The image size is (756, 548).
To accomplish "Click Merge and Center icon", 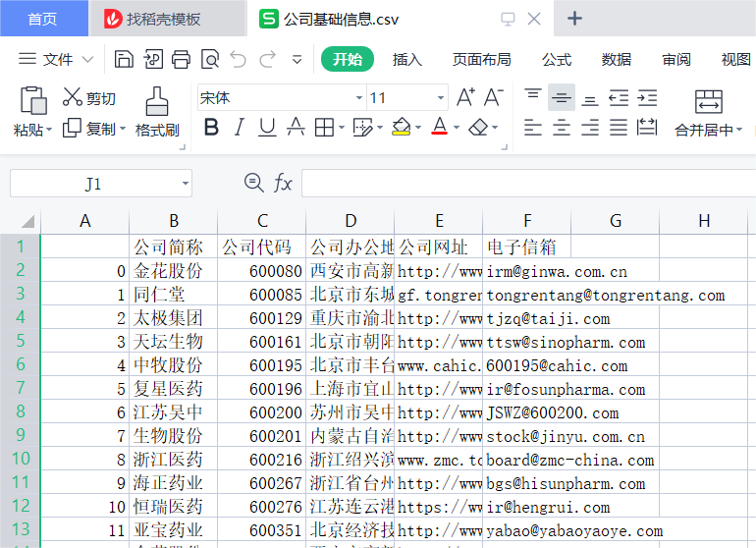I will 708,101.
